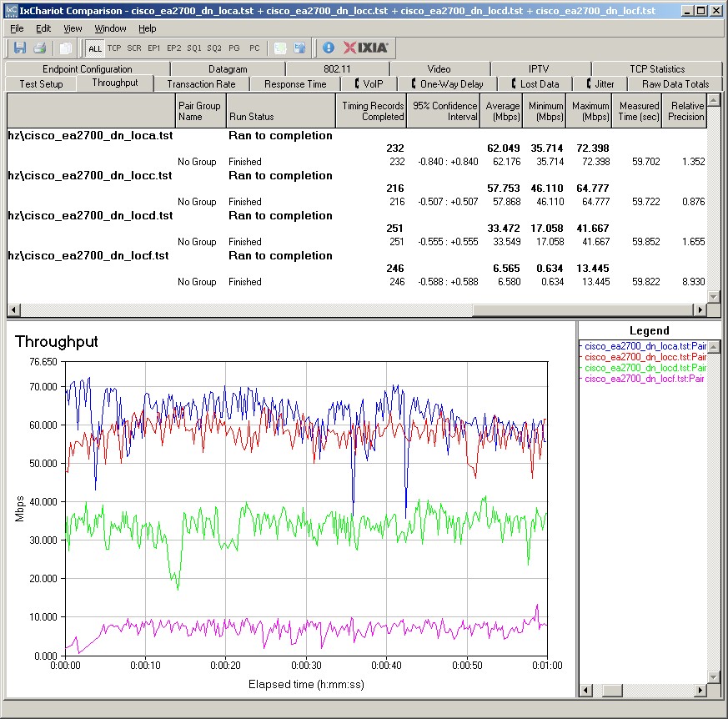The height and width of the screenshot is (719, 728).
Task: Switch to the IPTV tab
Action: 539,68
